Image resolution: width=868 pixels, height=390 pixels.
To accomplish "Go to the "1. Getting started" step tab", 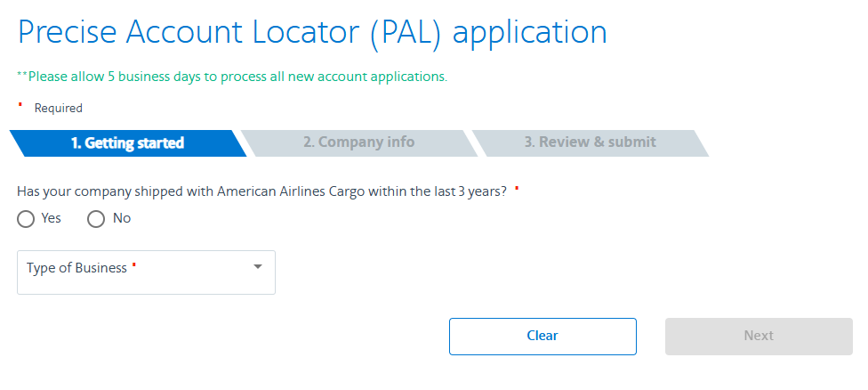I will pyautogui.click(x=127, y=142).
